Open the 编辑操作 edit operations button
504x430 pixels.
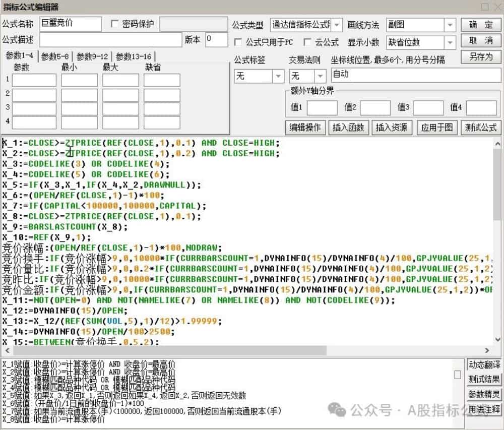coord(305,128)
